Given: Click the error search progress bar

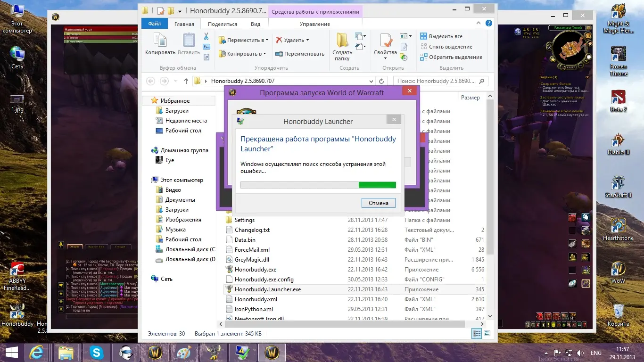Looking at the screenshot, I should [318, 185].
